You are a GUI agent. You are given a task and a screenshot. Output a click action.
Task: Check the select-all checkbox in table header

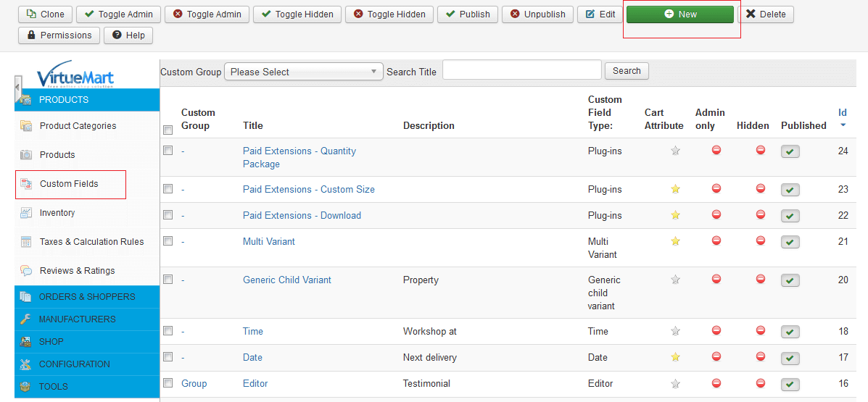tap(168, 130)
